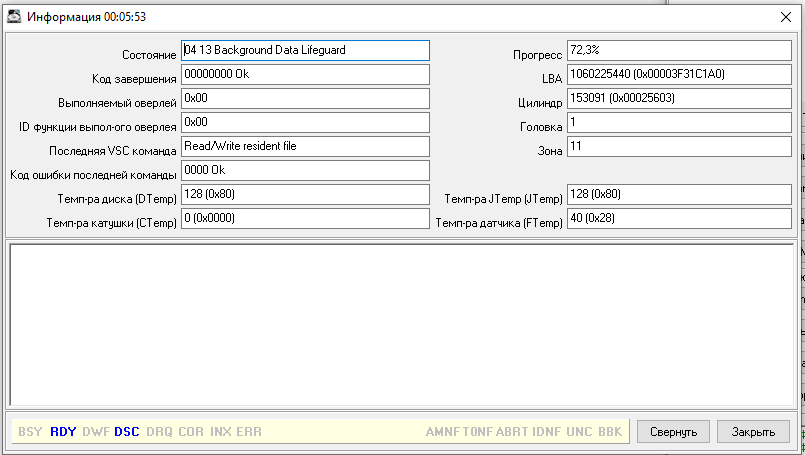Click the Свернуть button
Viewport: 805px width, 455px height.
pyautogui.click(x=673, y=432)
